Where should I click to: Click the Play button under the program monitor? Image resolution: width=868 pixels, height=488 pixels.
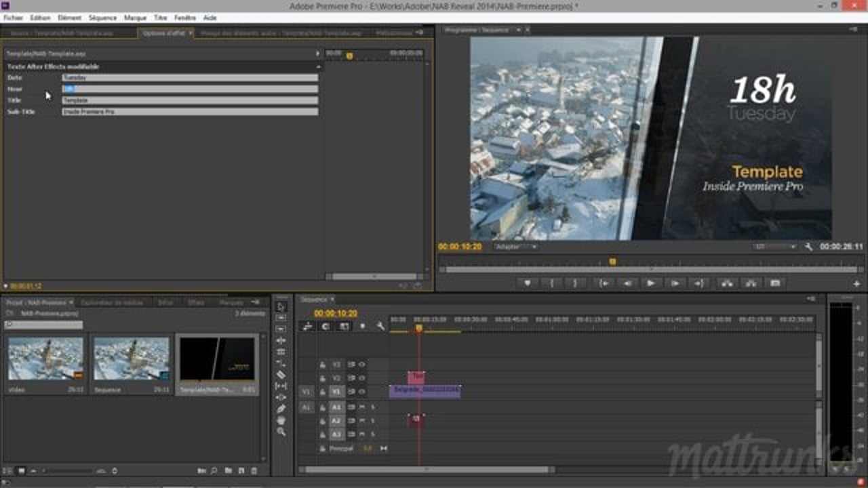(651, 283)
